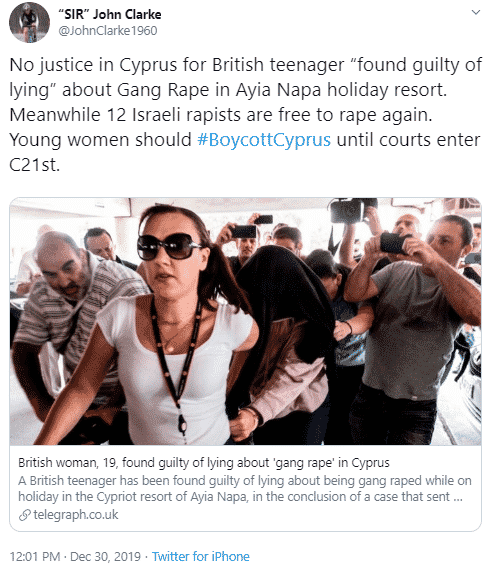Screen dimensions: 490x572
Task: Click the grey t-shirt man holding phone
Action: click(x=412, y=321)
